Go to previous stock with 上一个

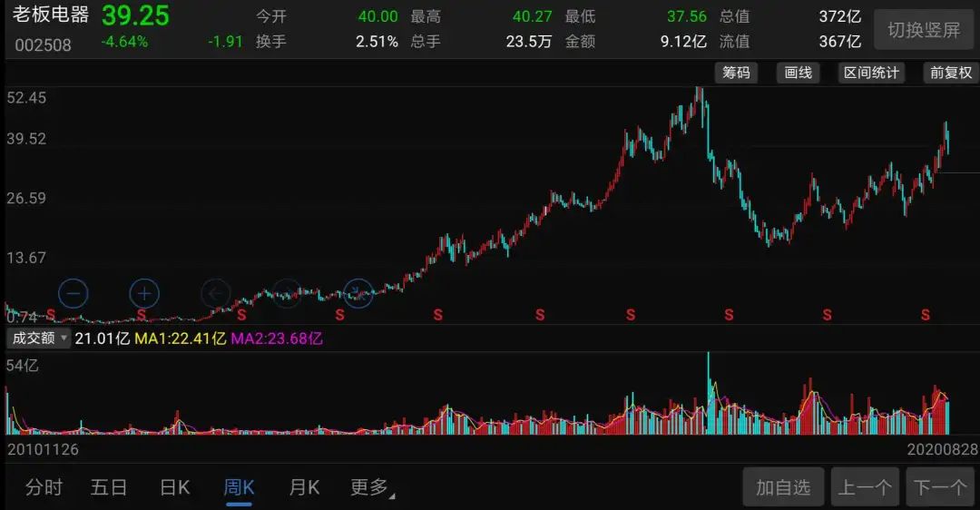point(865,487)
